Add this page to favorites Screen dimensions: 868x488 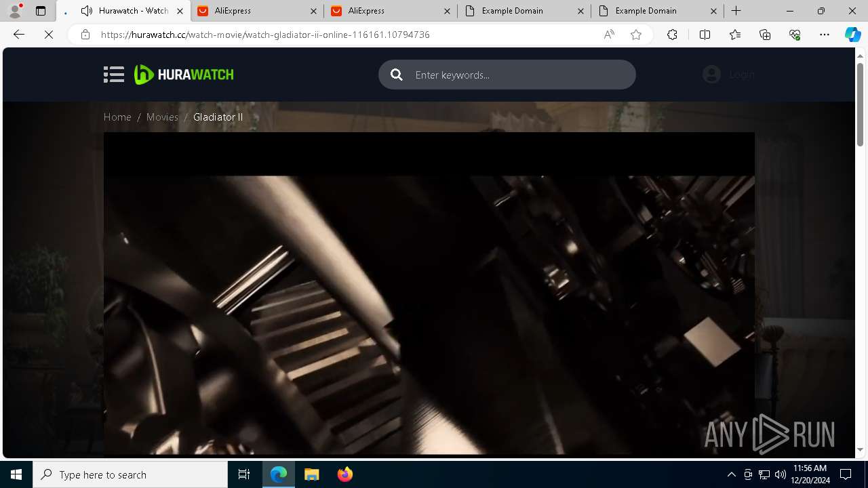pyautogui.click(x=636, y=35)
